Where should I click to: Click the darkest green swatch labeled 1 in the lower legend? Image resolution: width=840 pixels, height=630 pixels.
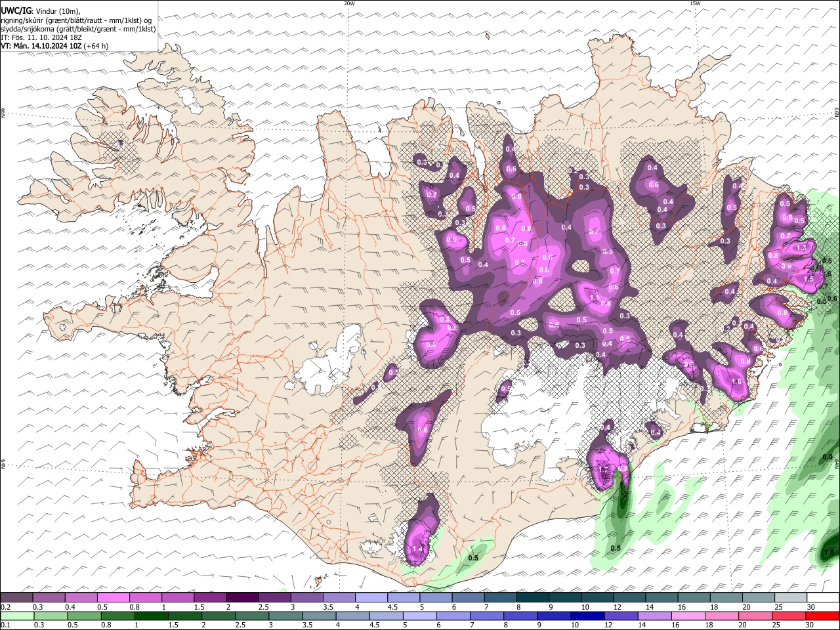click(151, 616)
